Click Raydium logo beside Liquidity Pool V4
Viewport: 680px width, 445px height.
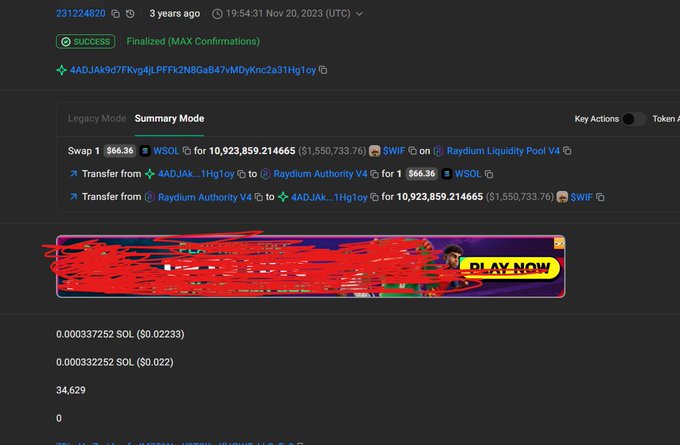click(439, 151)
